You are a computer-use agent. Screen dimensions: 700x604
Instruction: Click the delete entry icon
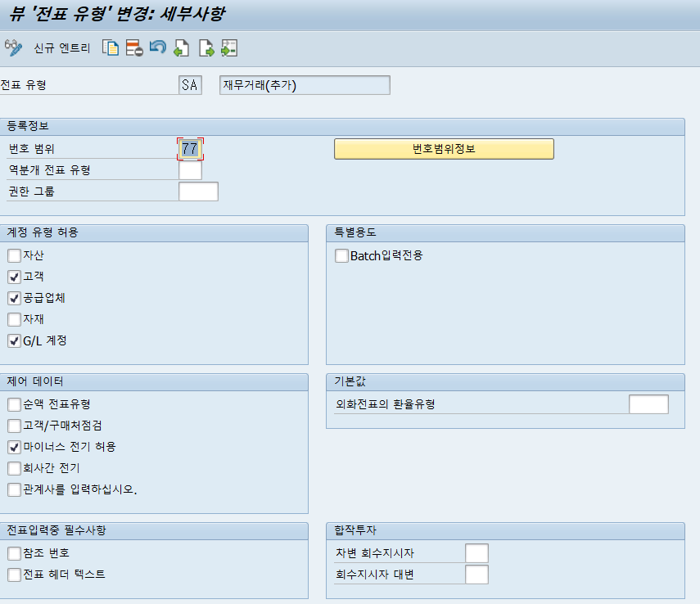[134, 47]
